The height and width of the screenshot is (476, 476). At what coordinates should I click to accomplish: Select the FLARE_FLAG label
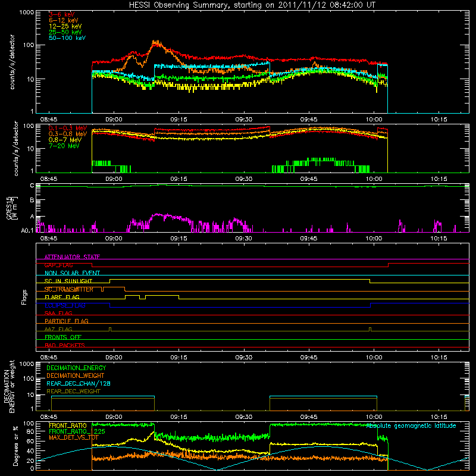[x=62, y=297]
